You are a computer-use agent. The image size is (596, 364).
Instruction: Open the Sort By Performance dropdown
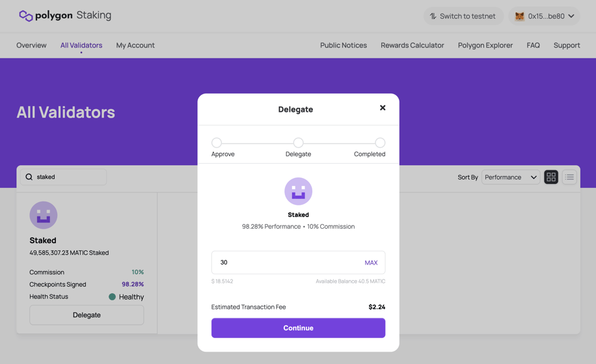[511, 177]
